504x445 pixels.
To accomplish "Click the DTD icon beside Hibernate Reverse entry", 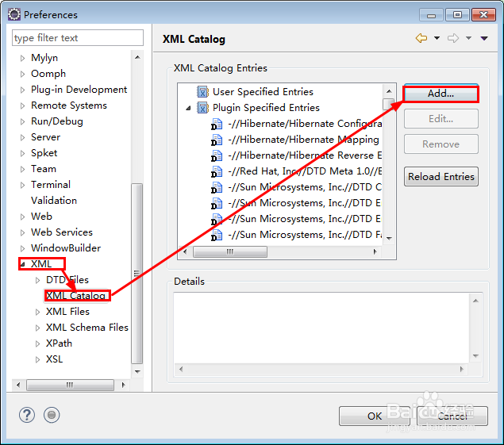I will (x=217, y=155).
